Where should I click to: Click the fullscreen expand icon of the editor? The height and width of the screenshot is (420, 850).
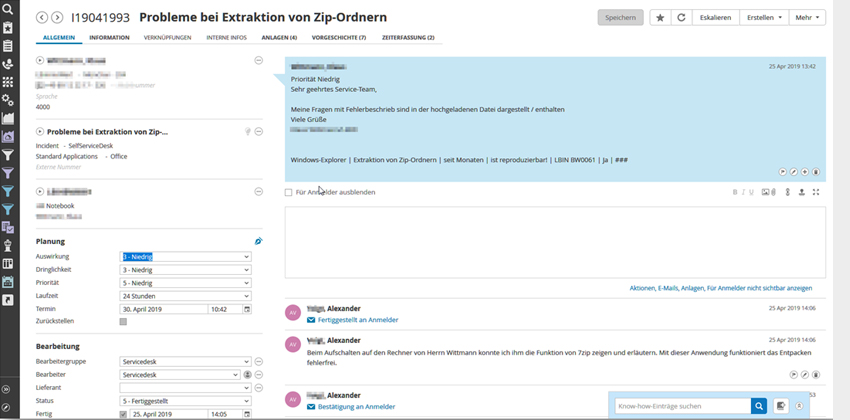coord(816,192)
